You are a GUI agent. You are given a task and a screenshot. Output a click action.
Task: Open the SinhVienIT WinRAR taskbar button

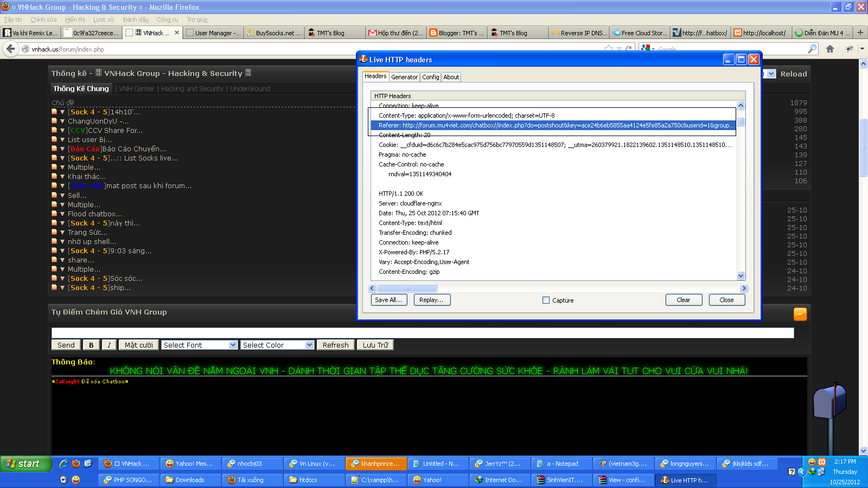click(x=561, y=480)
